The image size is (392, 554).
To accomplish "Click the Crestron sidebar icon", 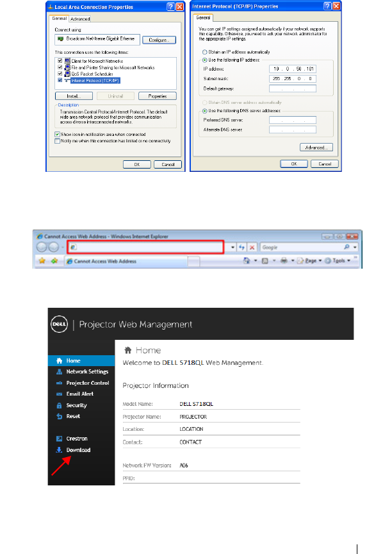I will [x=60, y=439].
